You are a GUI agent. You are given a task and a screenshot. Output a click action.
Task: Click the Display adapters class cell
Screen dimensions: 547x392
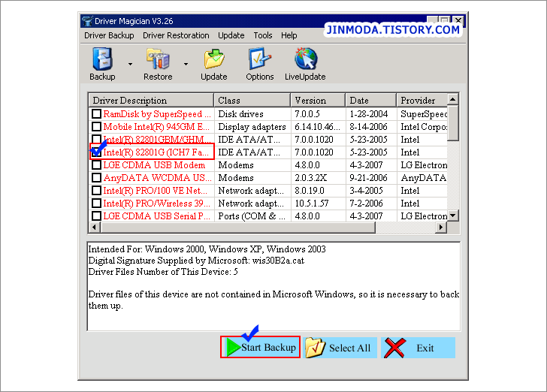click(x=252, y=127)
